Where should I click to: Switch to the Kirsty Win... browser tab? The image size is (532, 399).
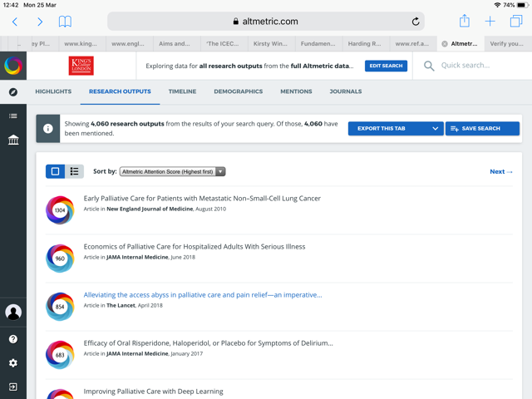click(x=272, y=44)
